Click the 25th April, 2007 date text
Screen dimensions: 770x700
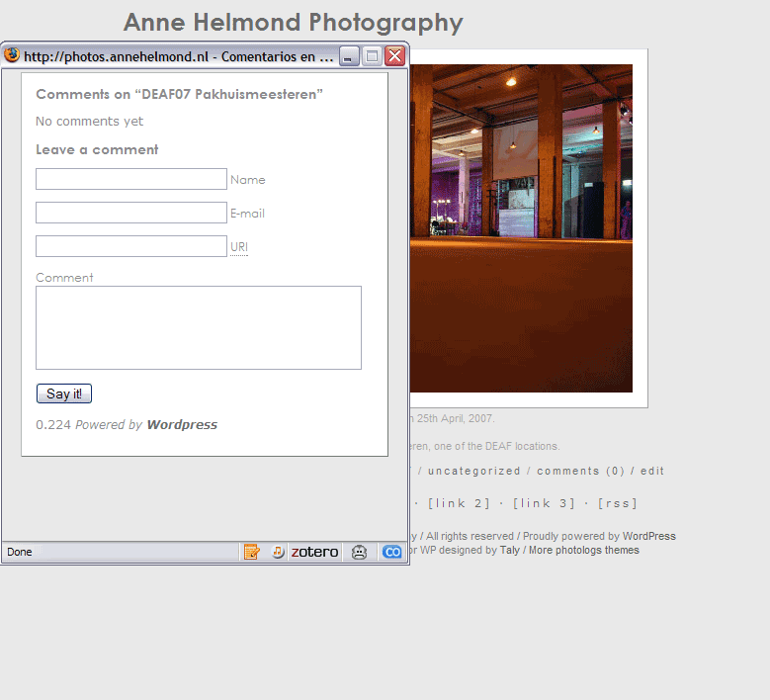456,418
